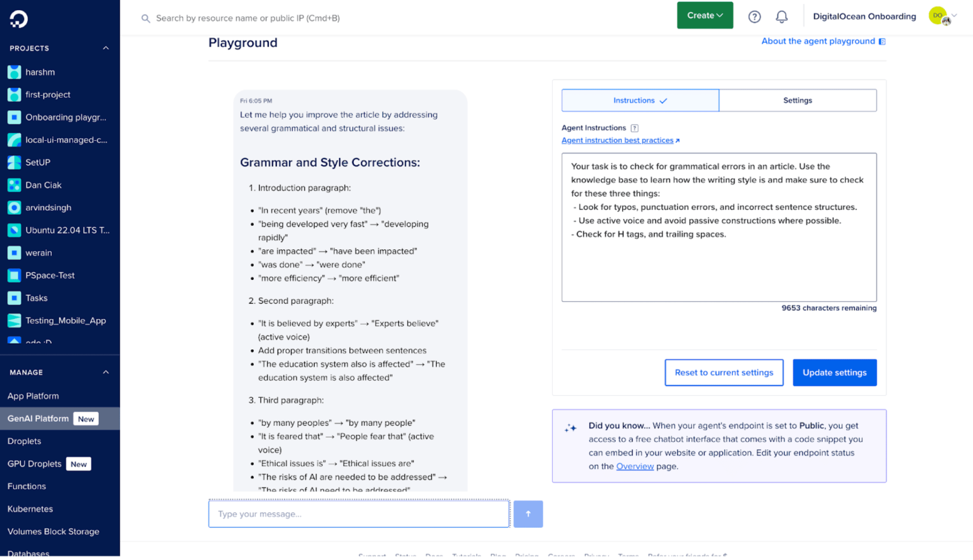This screenshot has height=560, width=973.
Task: Select the Testing_Mobile_App project name
Action: tap(65, 321)
